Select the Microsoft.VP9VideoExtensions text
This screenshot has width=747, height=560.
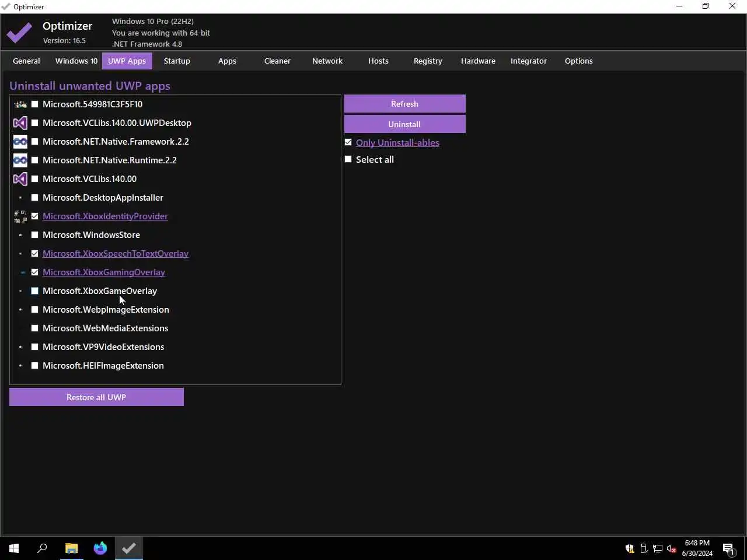(103, 347)
